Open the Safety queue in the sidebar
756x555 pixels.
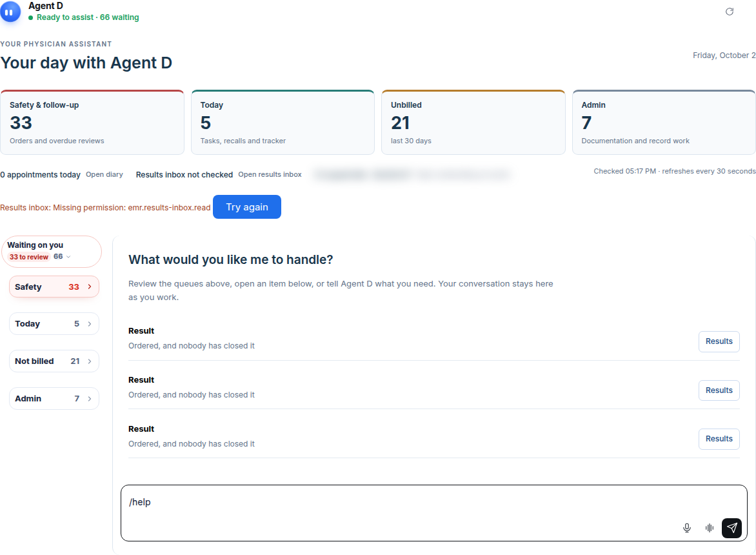(54, 287)
